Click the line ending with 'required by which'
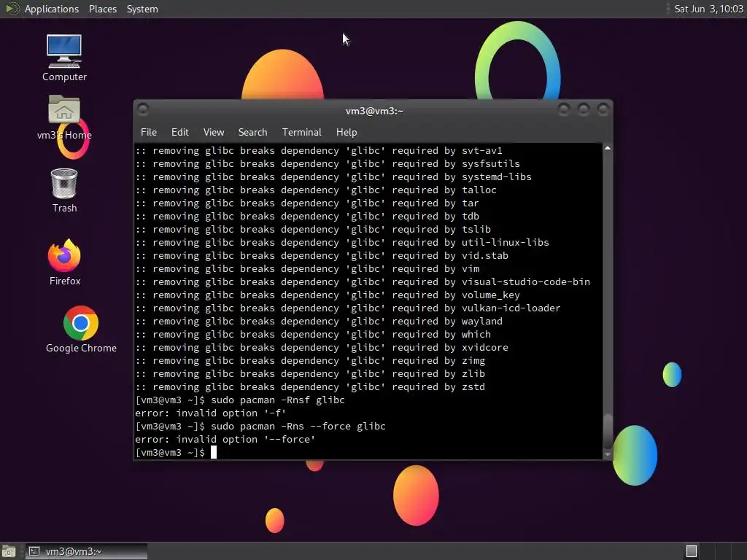747x560 pixels. (x=313, y=334)
